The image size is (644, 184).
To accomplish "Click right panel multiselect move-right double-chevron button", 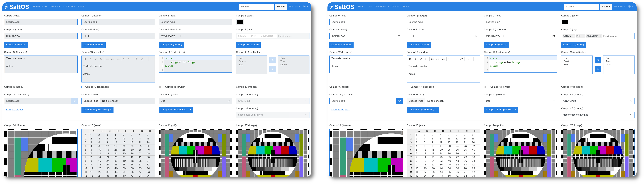I will [x=598, y=60].
